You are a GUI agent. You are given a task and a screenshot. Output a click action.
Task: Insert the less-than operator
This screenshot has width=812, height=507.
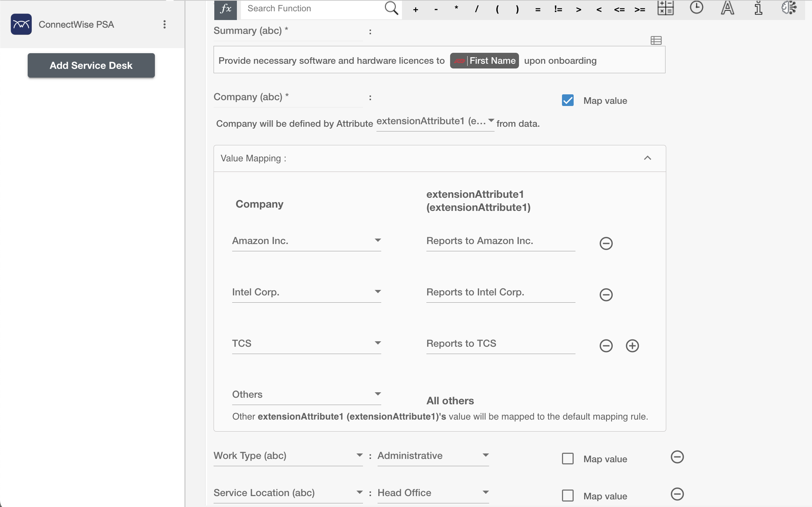(x=599, y=10)
